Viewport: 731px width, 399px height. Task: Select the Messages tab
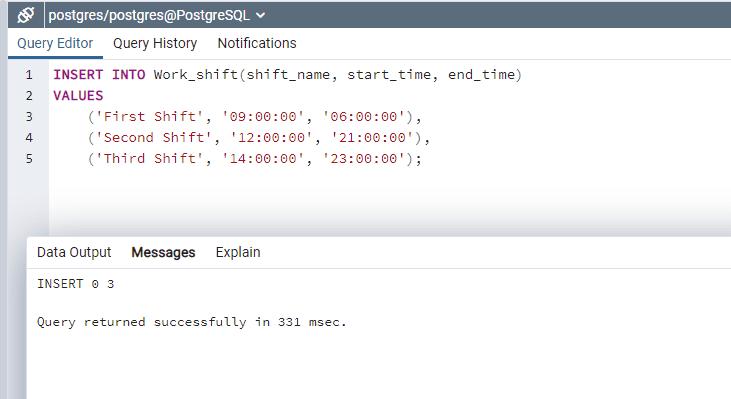(163, 252)
